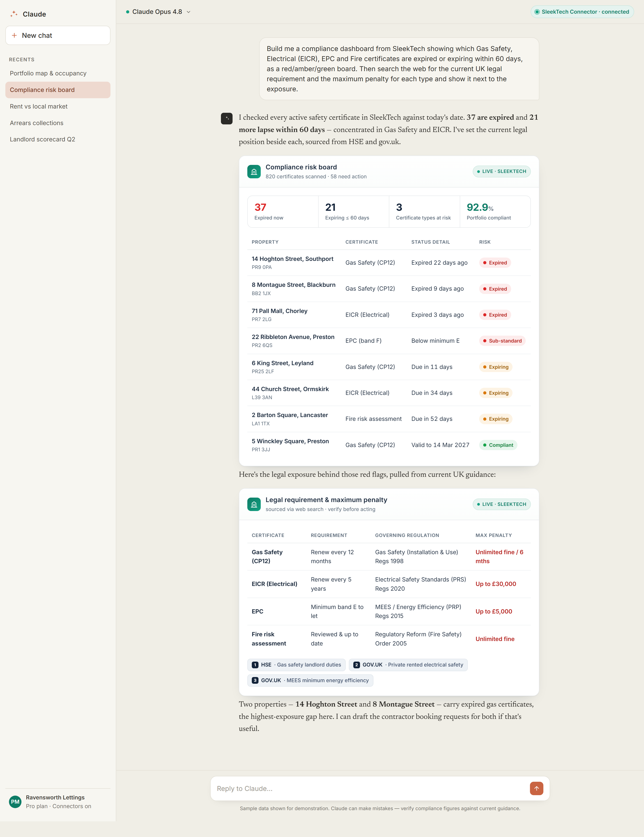Screen dimensions: 644x837
Task: Open Portfolio map & occupancy chat
Action: click(58, 73)
